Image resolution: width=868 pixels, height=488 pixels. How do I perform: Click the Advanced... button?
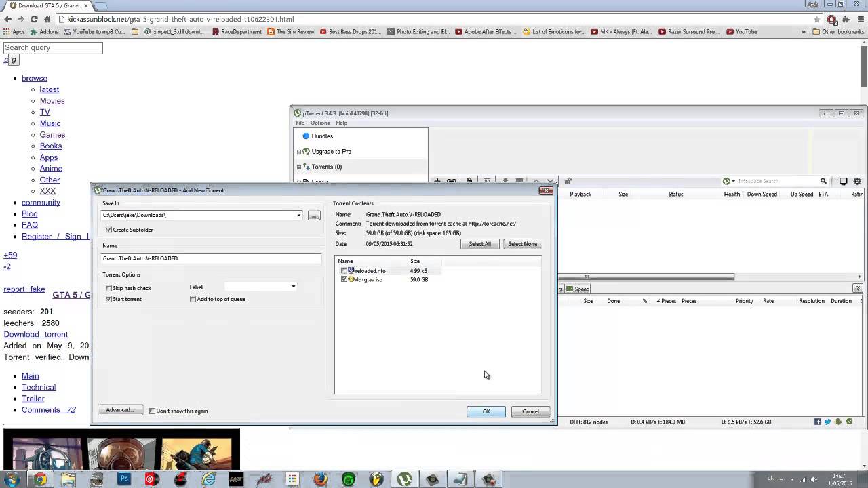pos(120,410)
